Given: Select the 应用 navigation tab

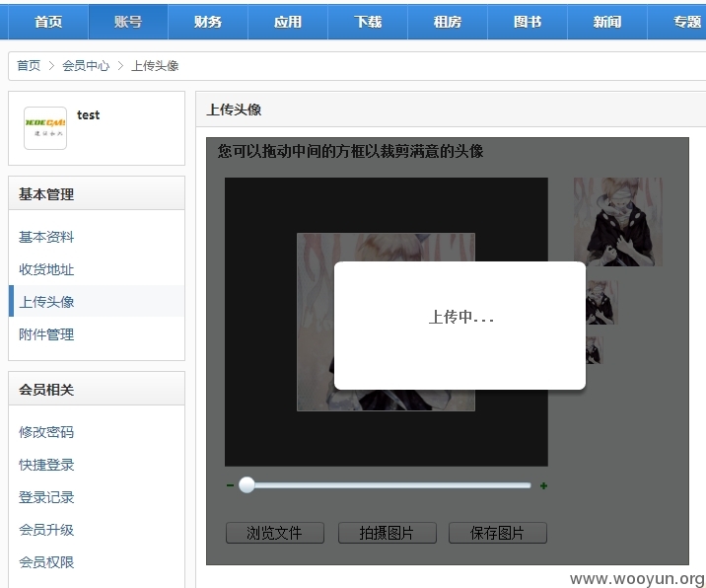Looking at the screenshot, I should pos(288,22).
